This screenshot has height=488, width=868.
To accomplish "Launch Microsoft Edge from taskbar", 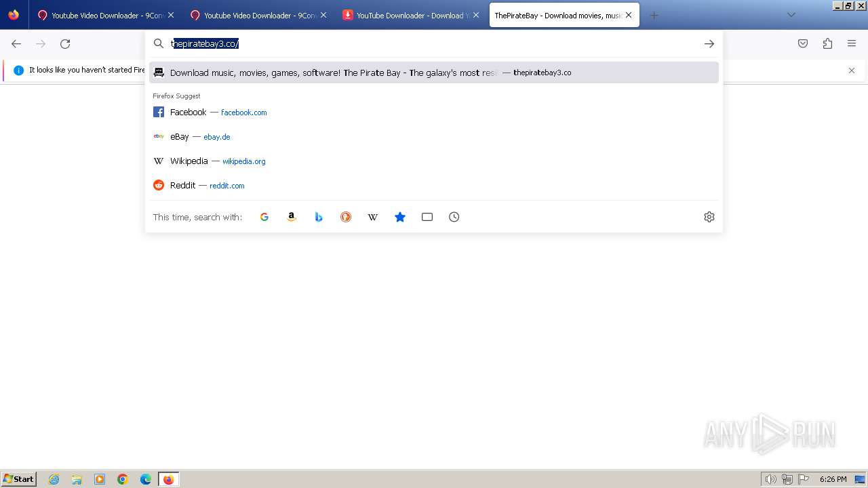I will pos(146,479).
